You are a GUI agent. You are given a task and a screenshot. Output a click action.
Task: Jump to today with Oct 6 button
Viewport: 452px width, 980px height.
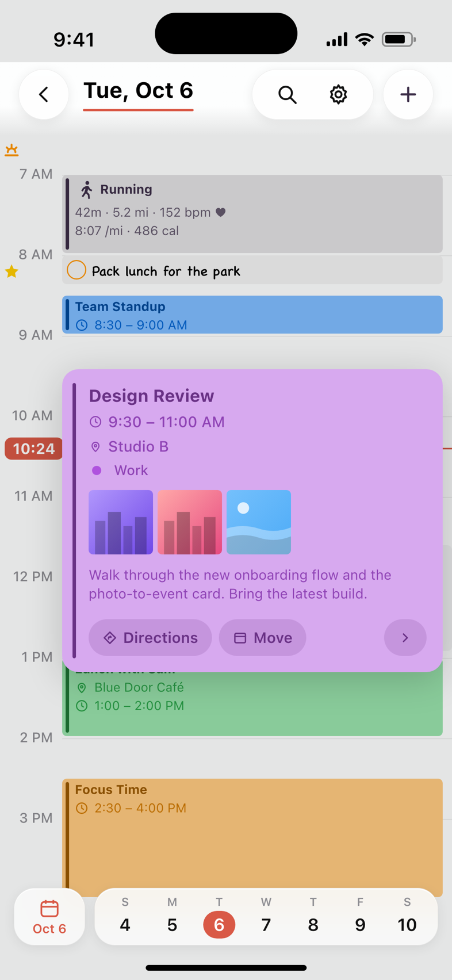[49, 917]
